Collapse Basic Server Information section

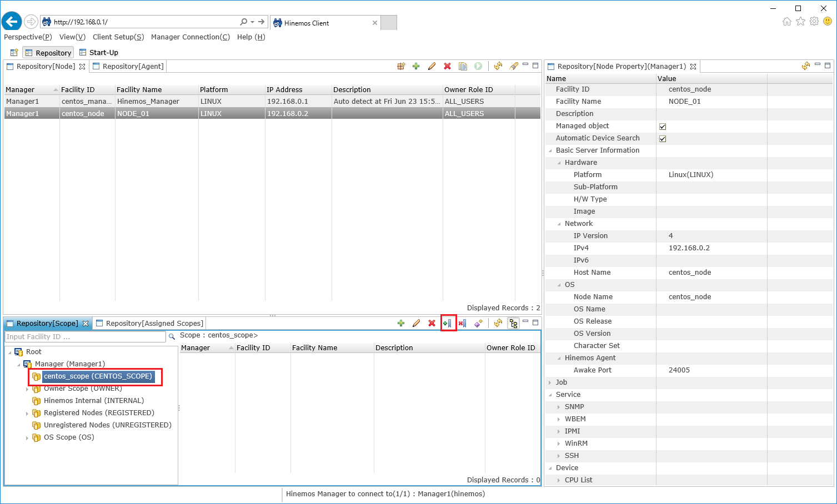coord(550,150)
